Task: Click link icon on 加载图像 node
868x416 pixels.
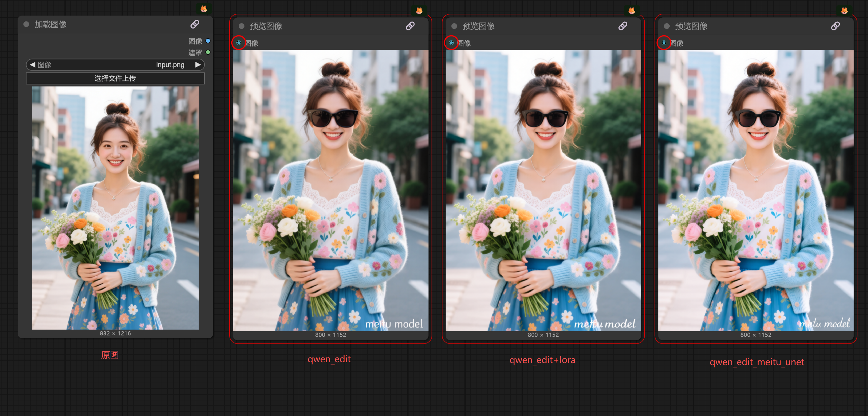Action: pyautogui.click(x=195, y=24)
